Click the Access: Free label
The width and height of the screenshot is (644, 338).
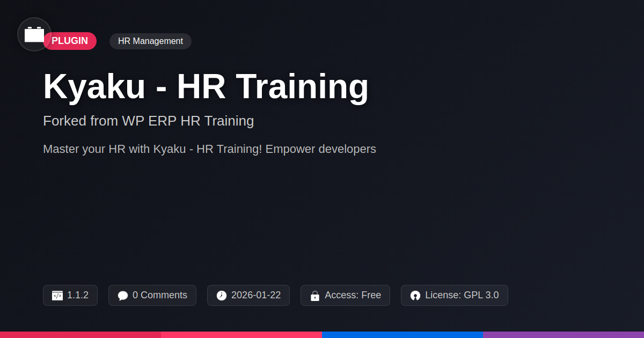[x=353, y=295]
